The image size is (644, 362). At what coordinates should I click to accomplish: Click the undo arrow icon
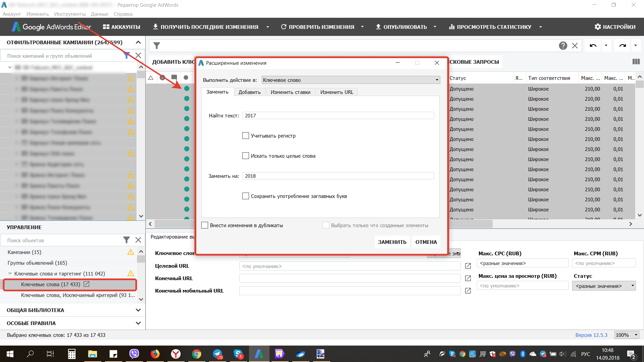593,46
